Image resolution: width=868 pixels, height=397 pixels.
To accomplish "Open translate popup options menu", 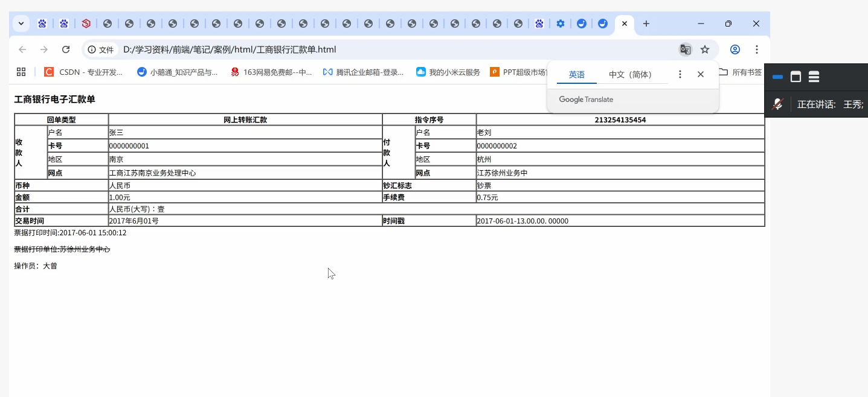I will click(x=680, y=74).
